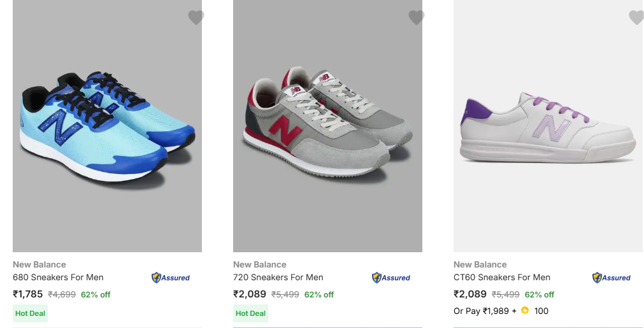
Task: Toggle wishlist heart on 720 Sneakers
Action: click(x=417, y=18)
